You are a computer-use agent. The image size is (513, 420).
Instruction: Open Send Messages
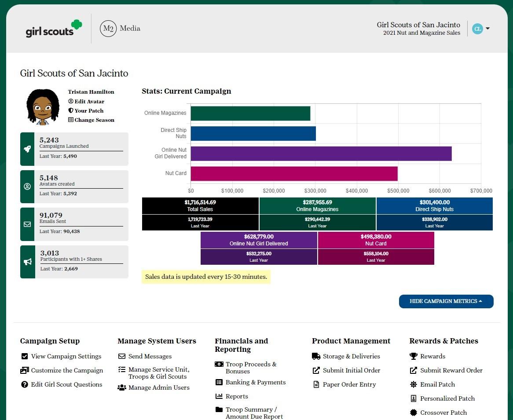point(150,356)
